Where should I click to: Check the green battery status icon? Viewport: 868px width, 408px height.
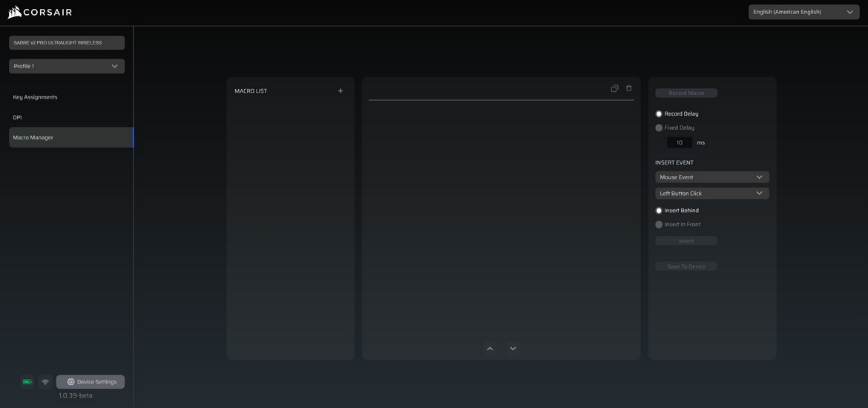(27, 382)
